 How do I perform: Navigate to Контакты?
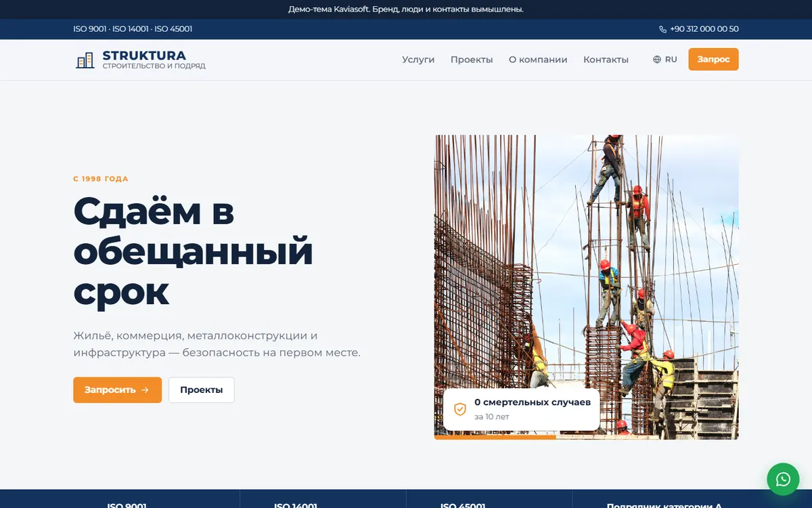606,60
